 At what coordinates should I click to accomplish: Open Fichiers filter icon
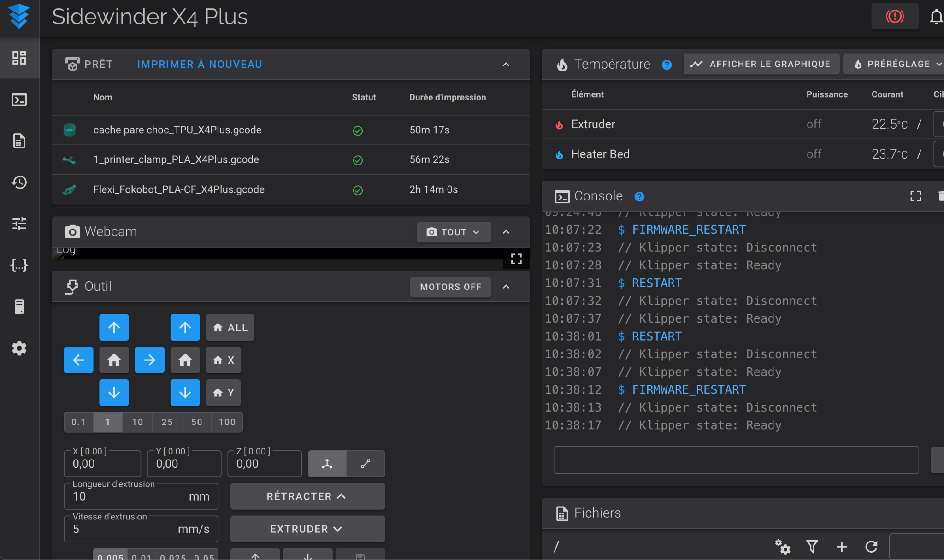(812, 547)
